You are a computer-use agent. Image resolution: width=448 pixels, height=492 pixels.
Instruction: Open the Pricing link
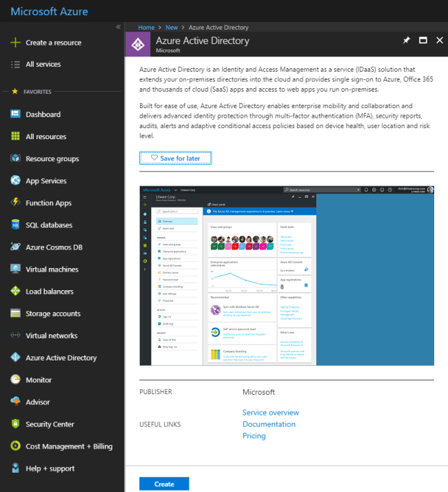pyautogui.click(x=254, y=435)
